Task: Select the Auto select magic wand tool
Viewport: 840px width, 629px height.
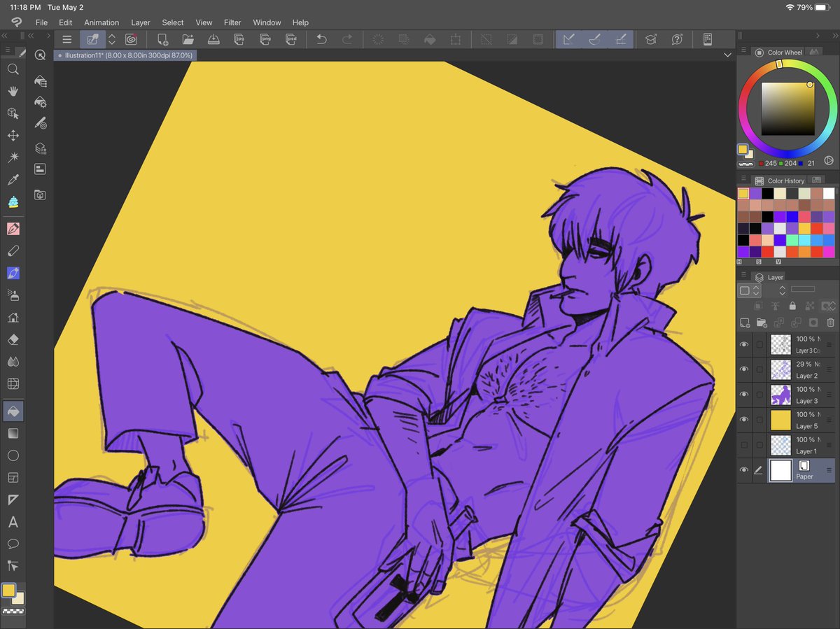Action: pyautogui.click(x=13, y=157)
